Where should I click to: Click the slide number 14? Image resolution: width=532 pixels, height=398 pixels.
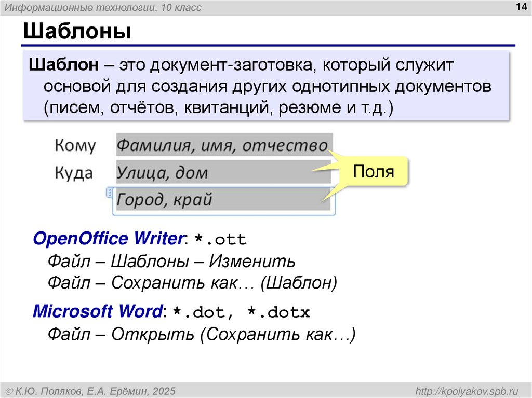click(521, 7)
